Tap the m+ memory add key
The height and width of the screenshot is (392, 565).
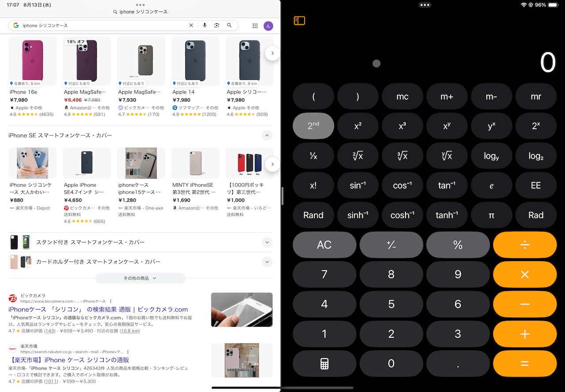pyautogui.click(x=447, y=97)
